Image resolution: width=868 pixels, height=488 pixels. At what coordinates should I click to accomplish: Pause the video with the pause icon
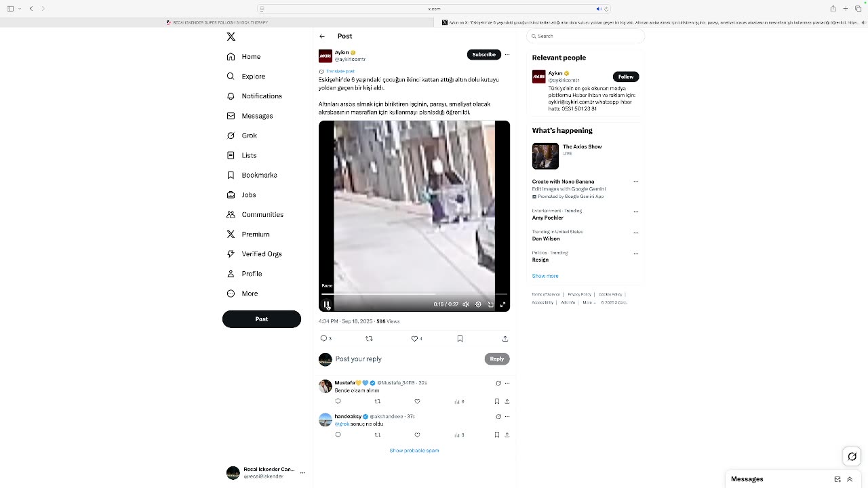tap(327, 304)
